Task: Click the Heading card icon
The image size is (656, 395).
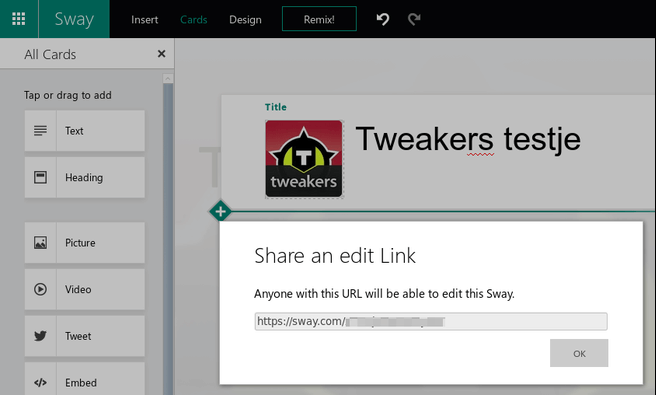Action: [x=40, y=177]
